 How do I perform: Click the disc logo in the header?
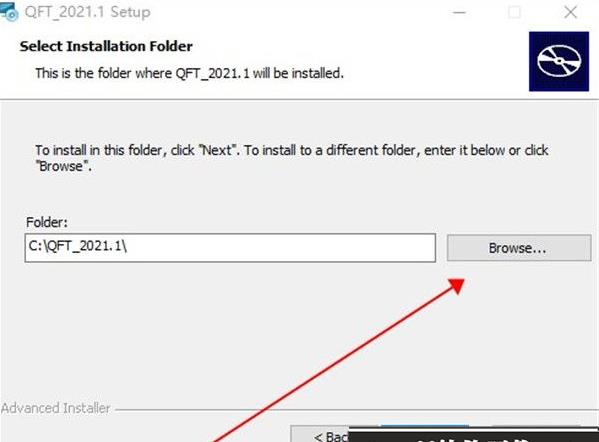click(x=559, y=61)
